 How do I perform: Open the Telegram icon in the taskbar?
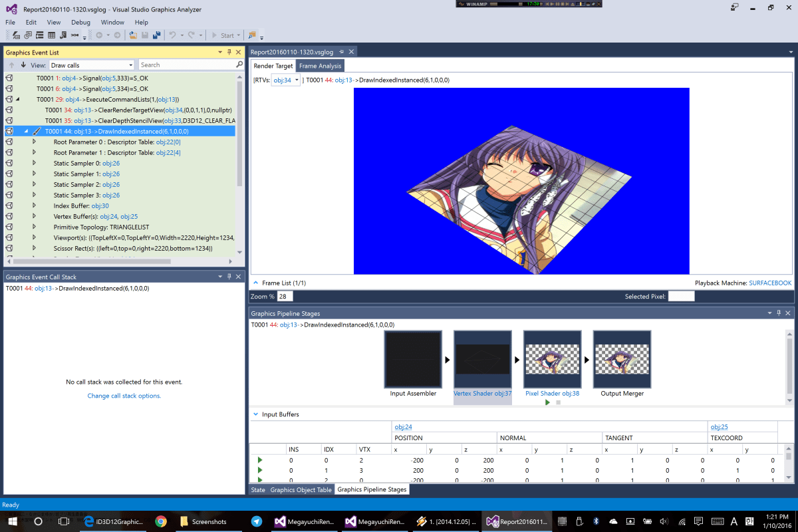(256, 521)
